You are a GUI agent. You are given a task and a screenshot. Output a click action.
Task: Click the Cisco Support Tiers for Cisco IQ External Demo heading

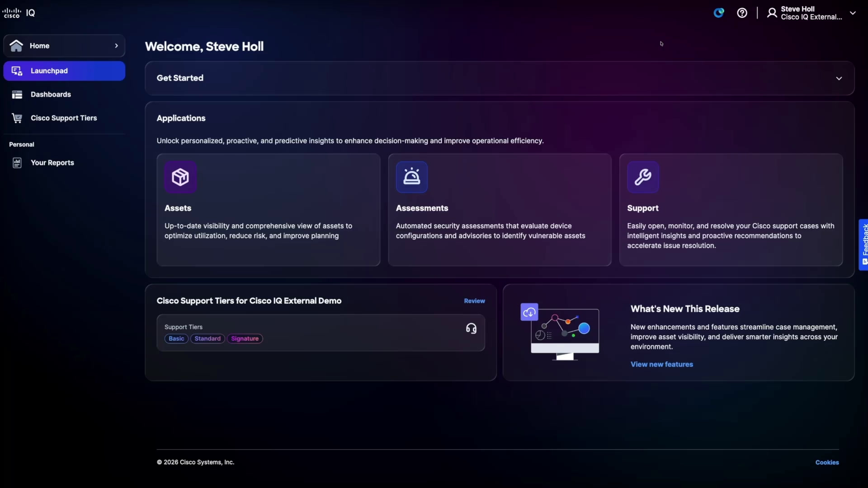pyautogui.click(x=249, y=301)
